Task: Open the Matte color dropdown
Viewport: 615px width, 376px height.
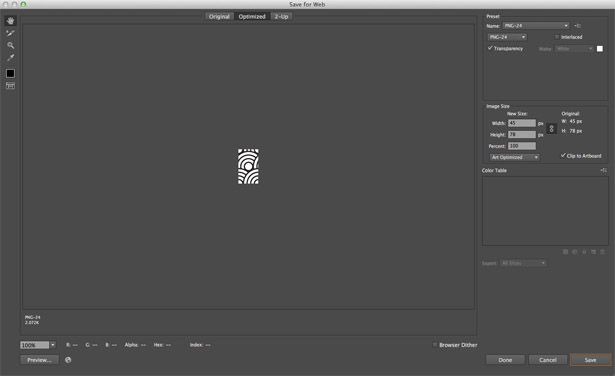Action: (x=574, y=49)
